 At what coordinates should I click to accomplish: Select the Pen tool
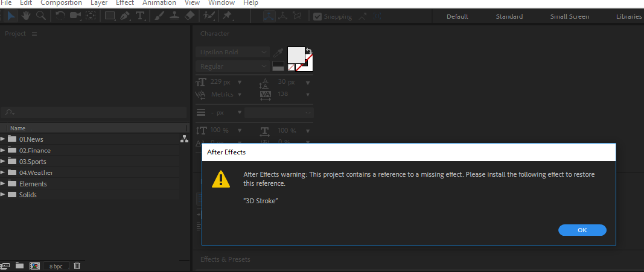(126, 16)
